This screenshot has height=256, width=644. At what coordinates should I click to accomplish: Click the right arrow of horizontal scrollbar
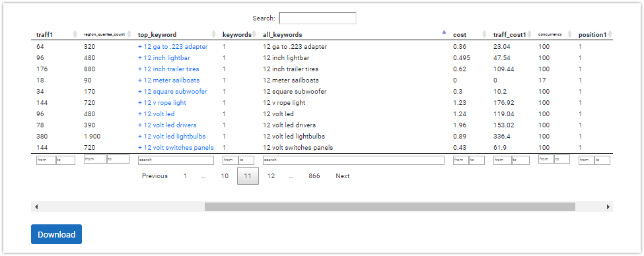coord(608,207)
